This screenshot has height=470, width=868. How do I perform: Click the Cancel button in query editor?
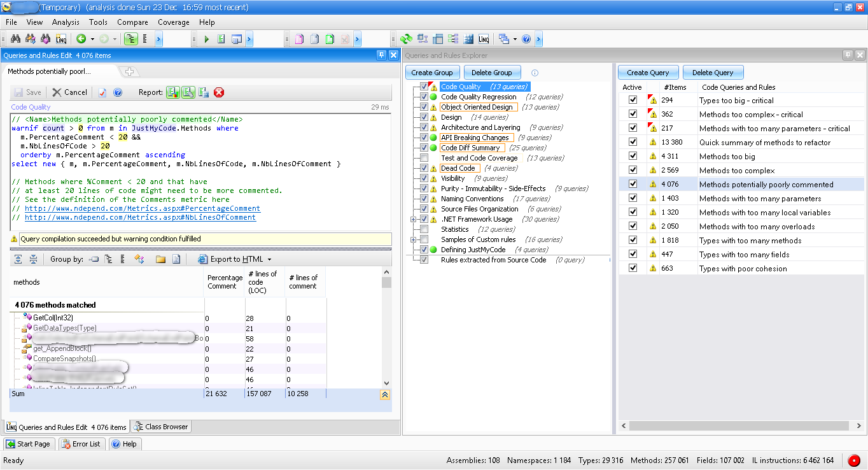pyautogui.click(x=70, y=92)
